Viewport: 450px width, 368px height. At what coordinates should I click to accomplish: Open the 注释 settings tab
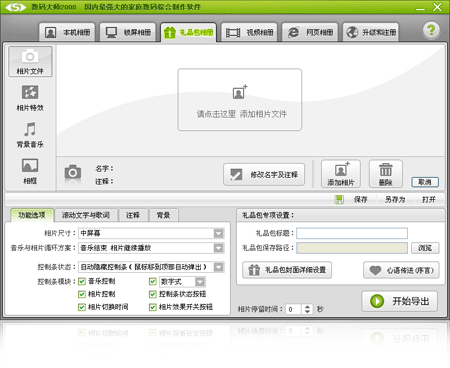[x=133, y=215]
